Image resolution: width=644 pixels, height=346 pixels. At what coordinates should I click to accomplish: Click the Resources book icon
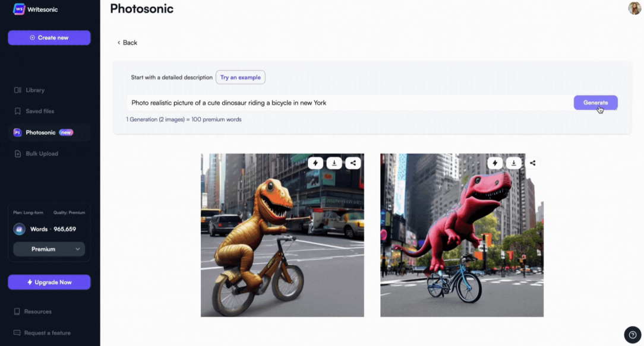pyautogui.click(x=17, y=312)
